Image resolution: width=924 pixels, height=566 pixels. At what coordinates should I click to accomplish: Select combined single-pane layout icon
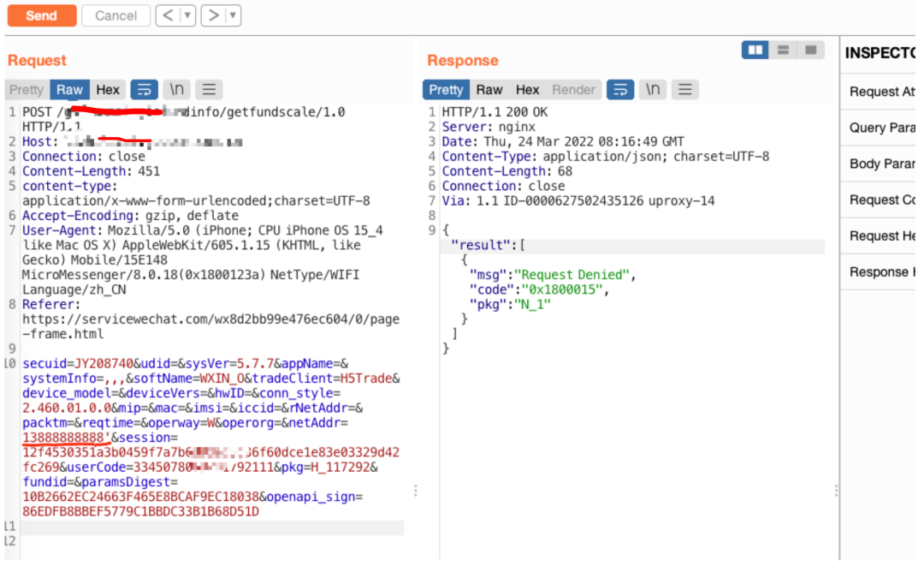tap(810, 51)
